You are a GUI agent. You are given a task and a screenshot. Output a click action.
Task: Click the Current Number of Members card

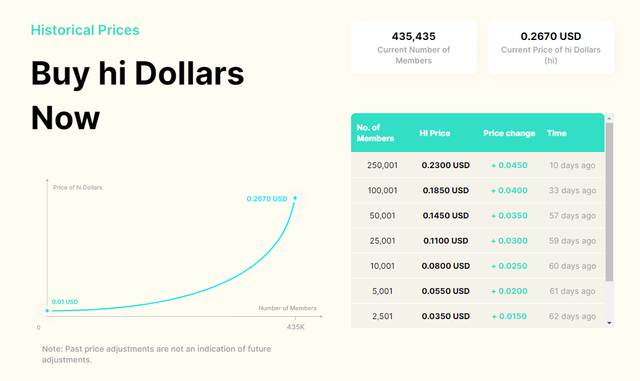pyautogui.click(x=413, y=47)
